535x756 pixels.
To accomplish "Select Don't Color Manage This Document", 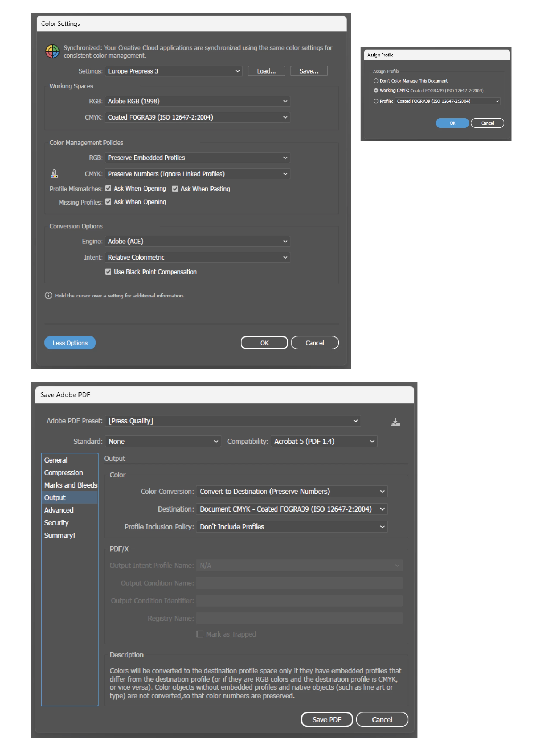I will tap(376, 81).
